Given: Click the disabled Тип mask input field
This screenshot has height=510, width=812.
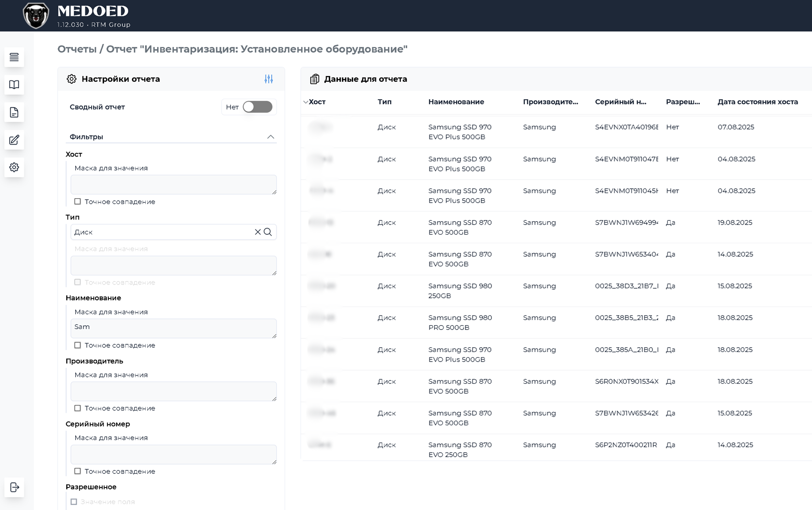Looking at the screenshot, I should pos(174,265).
